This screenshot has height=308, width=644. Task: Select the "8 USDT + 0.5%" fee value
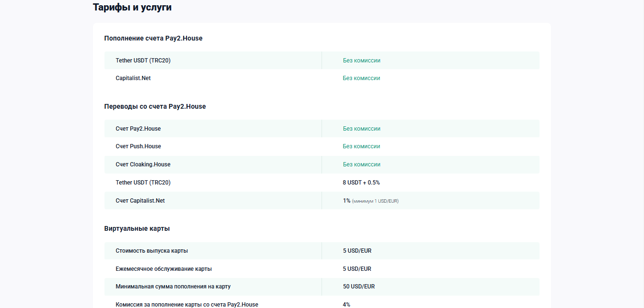click(x=361, y=183)
